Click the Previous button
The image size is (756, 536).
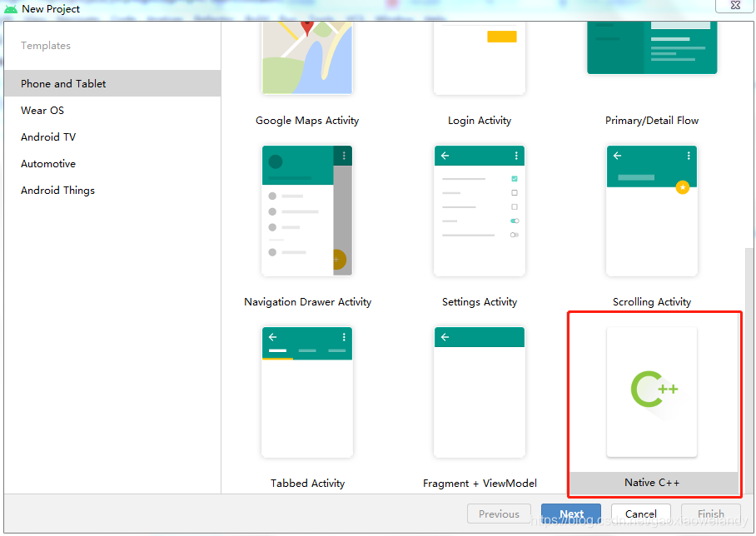(x=499, y=514)
